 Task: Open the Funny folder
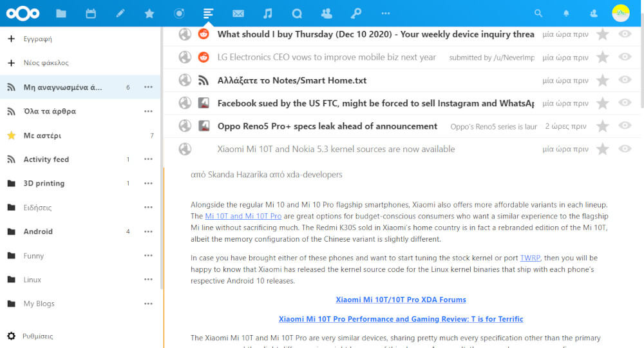[x=33, y=256]
